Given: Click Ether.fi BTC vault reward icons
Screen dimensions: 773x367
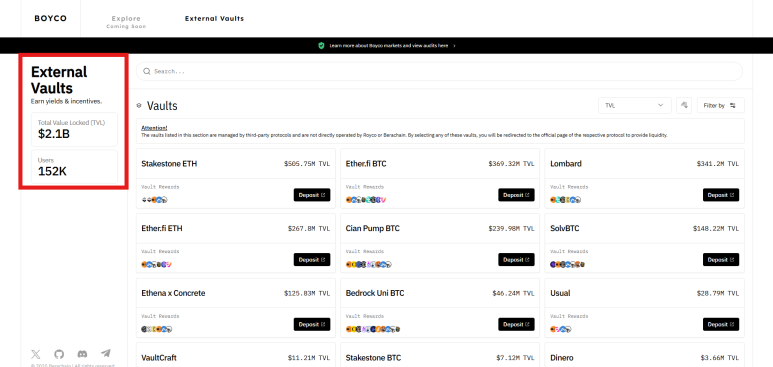Looking at the screenshot, I should tap(366, 200).
